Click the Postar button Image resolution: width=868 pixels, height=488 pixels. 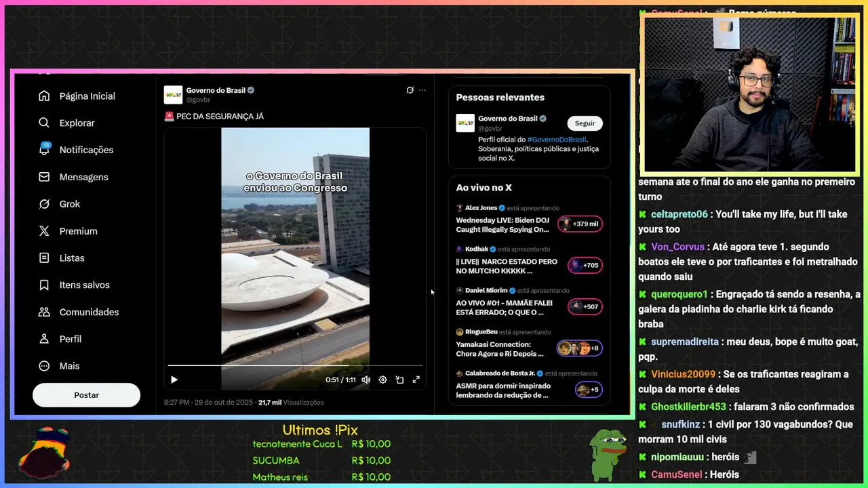(x=86, y=395)
